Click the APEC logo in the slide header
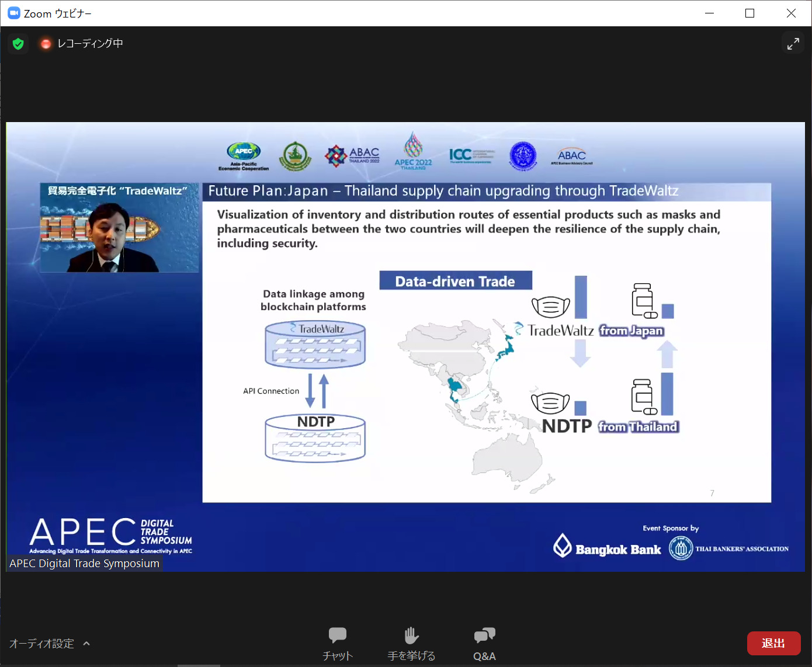This screenshot has width=812, height=667. tap(244, 157)
